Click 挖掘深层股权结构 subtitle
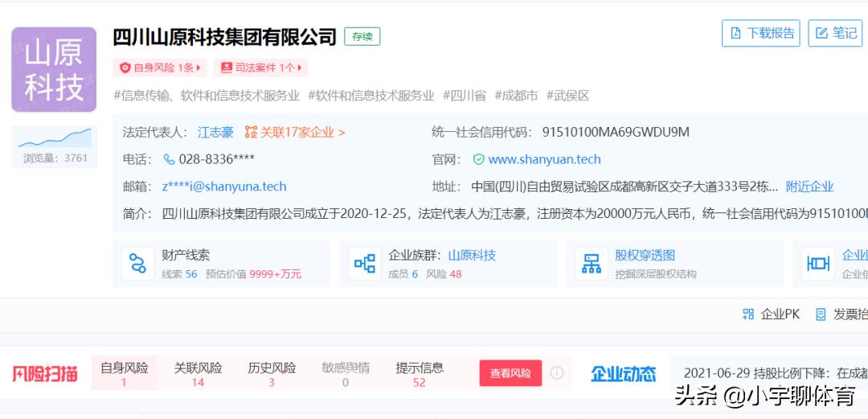Image resolution: width=868 pixels, height=419 pixels. tap(656, 273)
